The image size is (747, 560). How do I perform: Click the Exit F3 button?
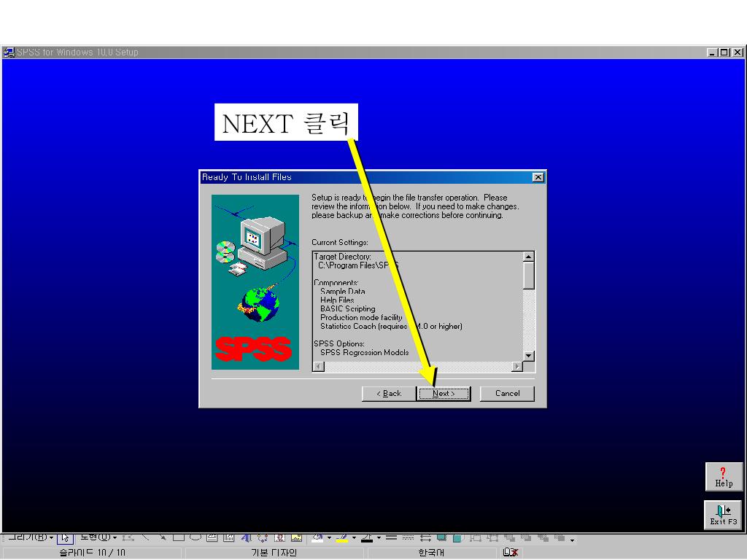[x=723, y=515]
